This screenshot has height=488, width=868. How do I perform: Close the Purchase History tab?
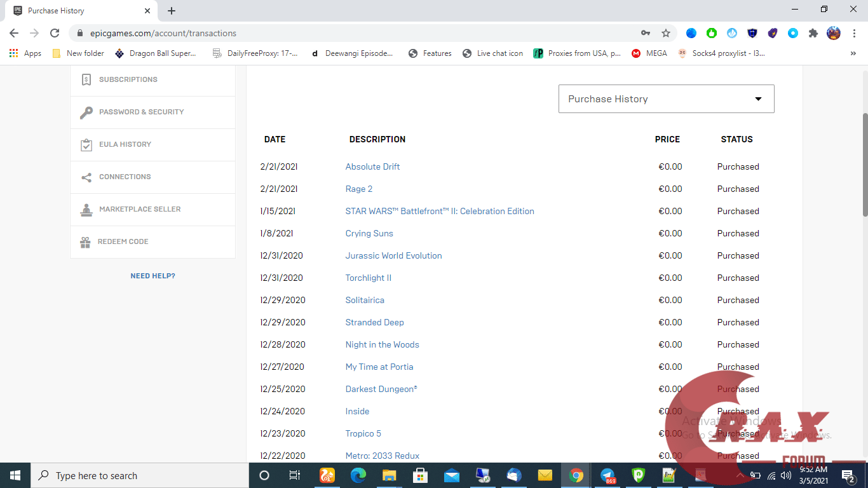click(147, 11)
